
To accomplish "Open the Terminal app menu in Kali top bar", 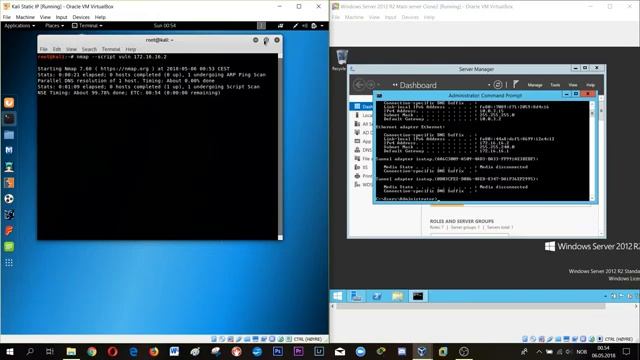I will point(87,25).
